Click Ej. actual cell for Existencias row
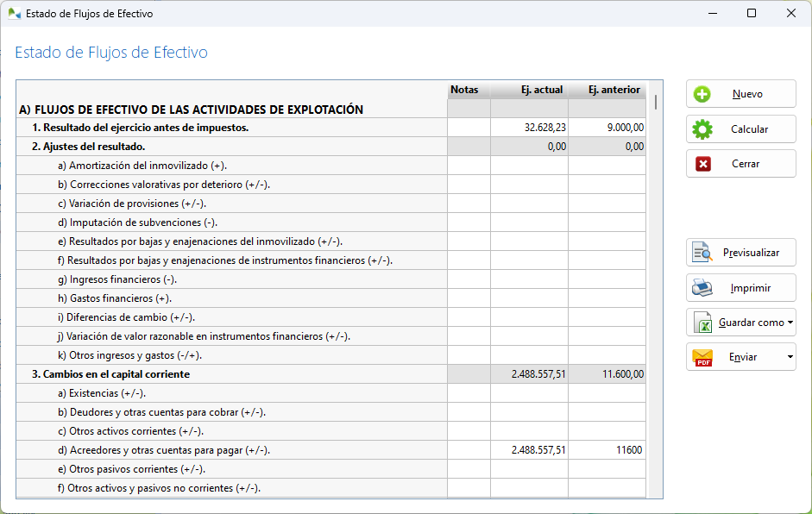Screen dimensions: 812x514 [529, 393]
